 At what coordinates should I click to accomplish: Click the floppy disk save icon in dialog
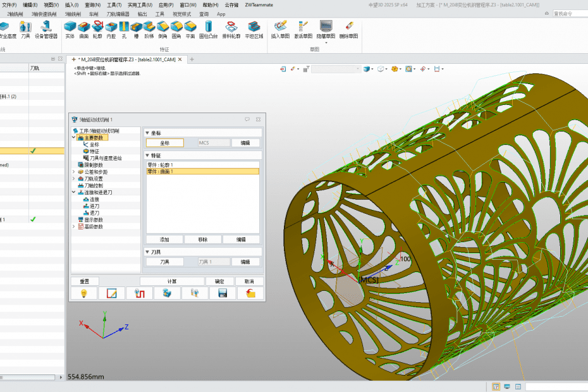point(223,293)
